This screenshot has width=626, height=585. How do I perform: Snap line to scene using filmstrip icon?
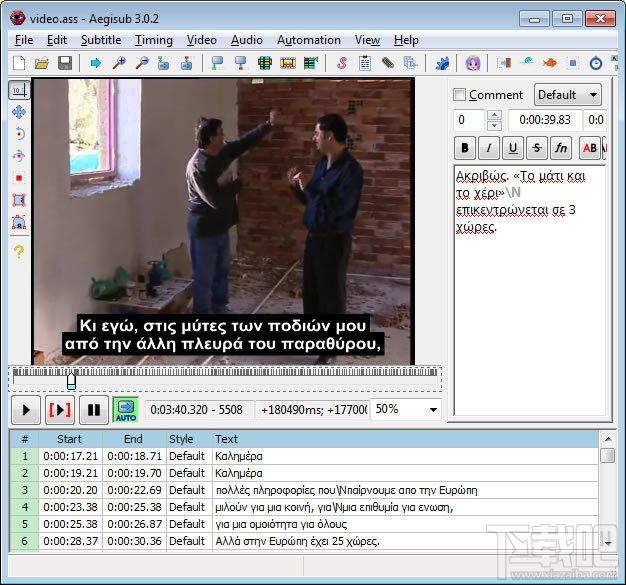coord(287,63)
